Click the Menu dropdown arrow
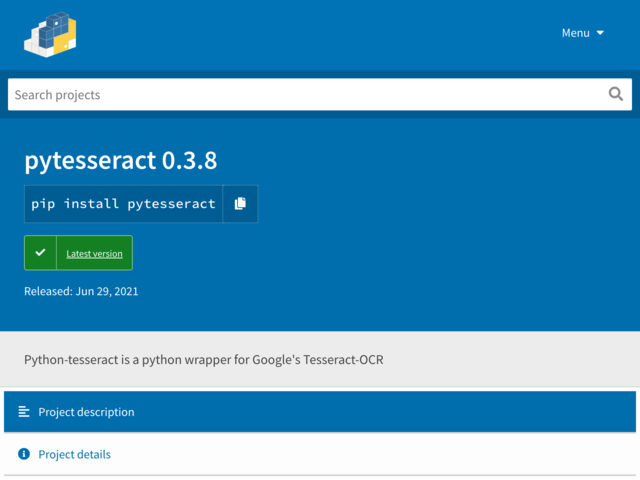Screen dimensions: 640x480 (600, 33)
